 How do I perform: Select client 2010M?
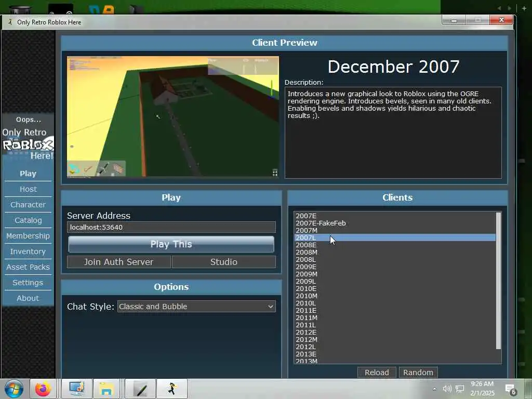click(395, 296)
